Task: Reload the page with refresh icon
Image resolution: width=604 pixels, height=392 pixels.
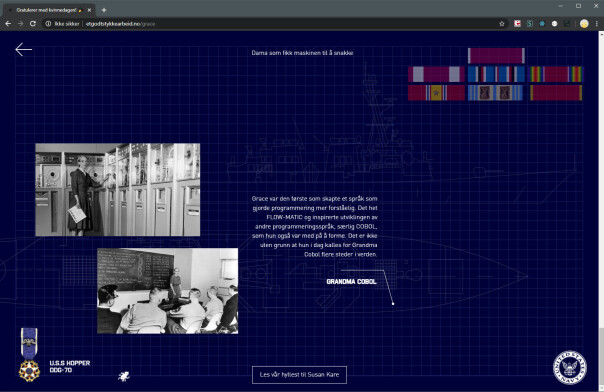Action: click(33, 24)
